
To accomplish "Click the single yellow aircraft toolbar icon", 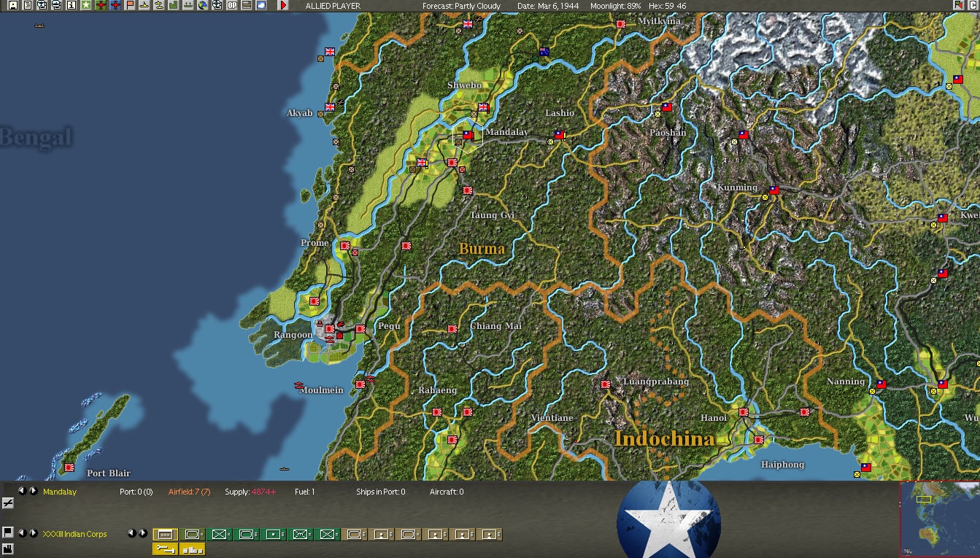I will (144, 5).
